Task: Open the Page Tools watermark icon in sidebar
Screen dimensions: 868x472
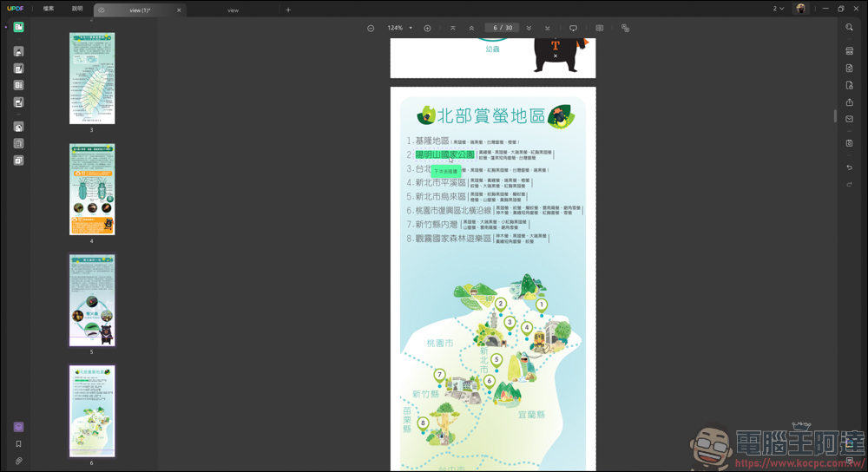Action: pyautogui.click(x=18, y=161)
